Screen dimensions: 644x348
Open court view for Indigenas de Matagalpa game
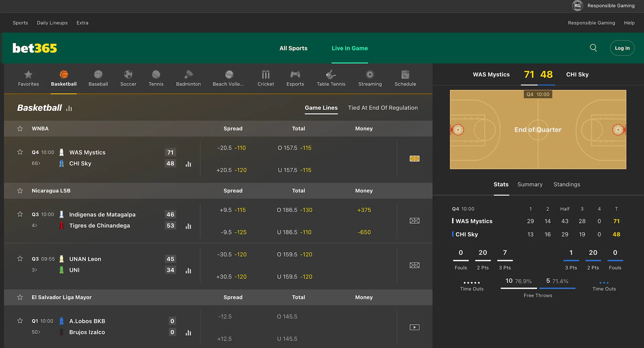[x=415, y=221]
